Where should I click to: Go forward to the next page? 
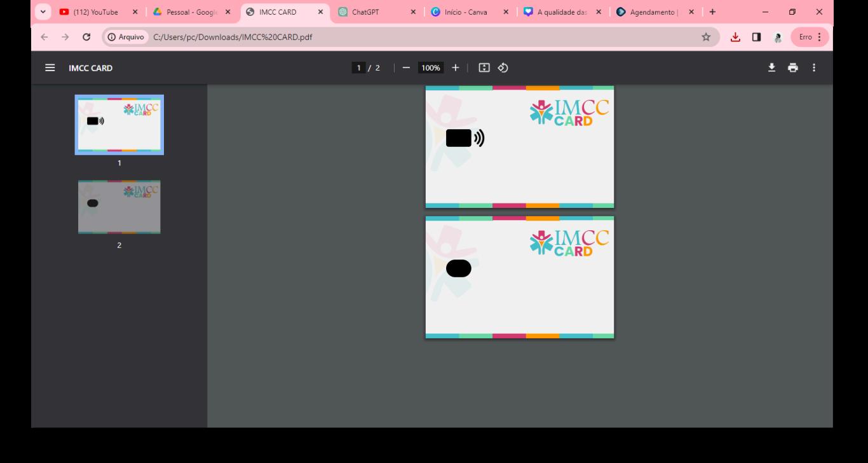65,37
